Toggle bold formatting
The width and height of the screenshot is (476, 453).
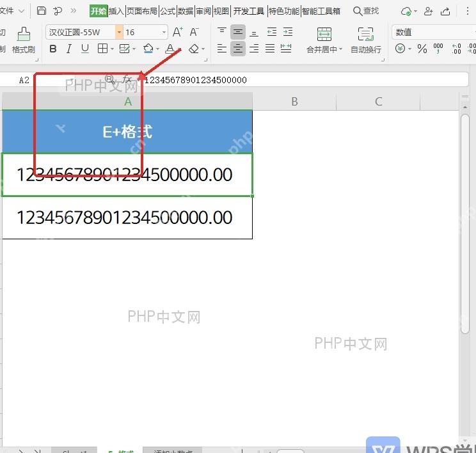53,49
